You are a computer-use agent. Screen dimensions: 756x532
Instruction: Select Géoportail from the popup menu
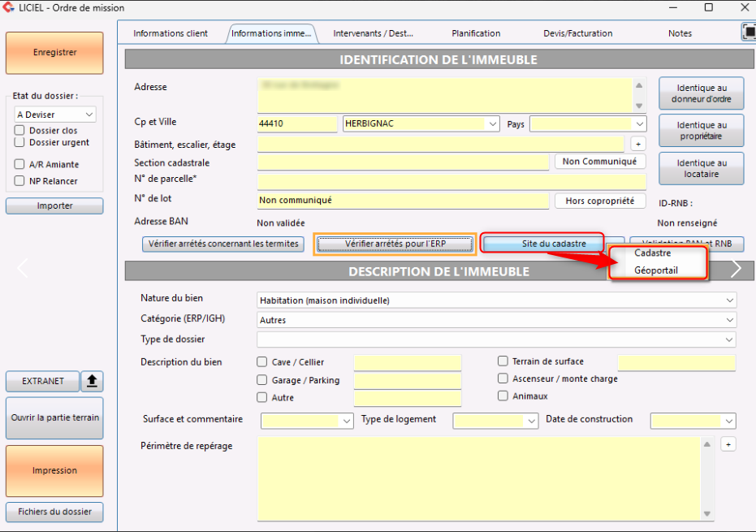[655, 270]
